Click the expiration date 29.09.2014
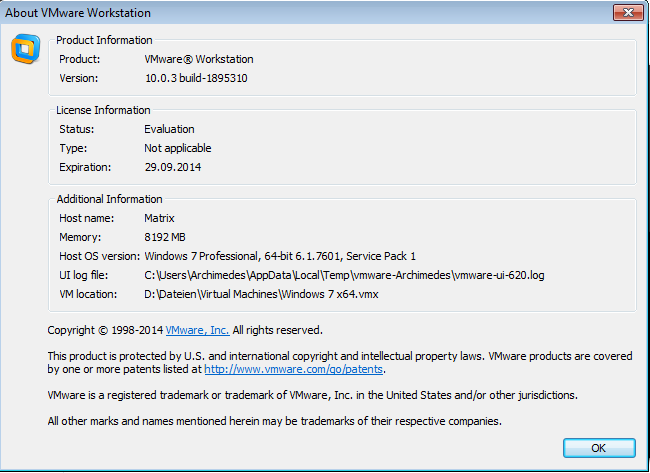650x473 pixels. click(x=172, y=167)
